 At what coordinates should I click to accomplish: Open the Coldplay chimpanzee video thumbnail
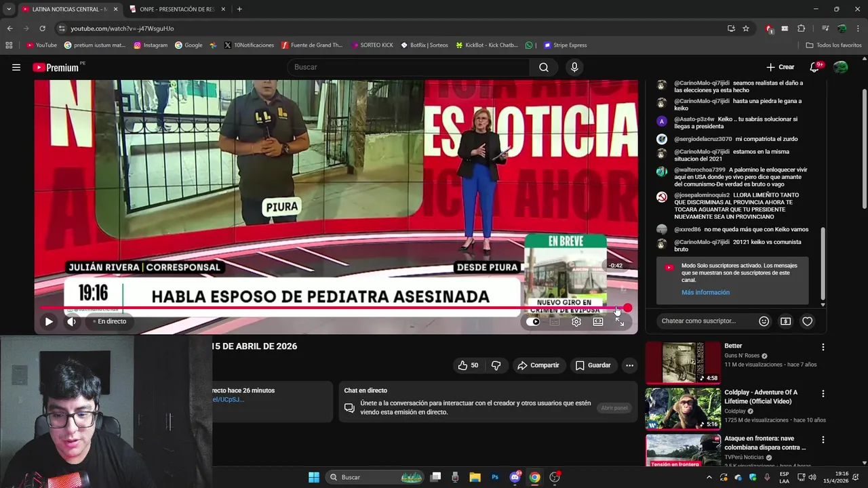pyautogui.click(x=683, y=409)
